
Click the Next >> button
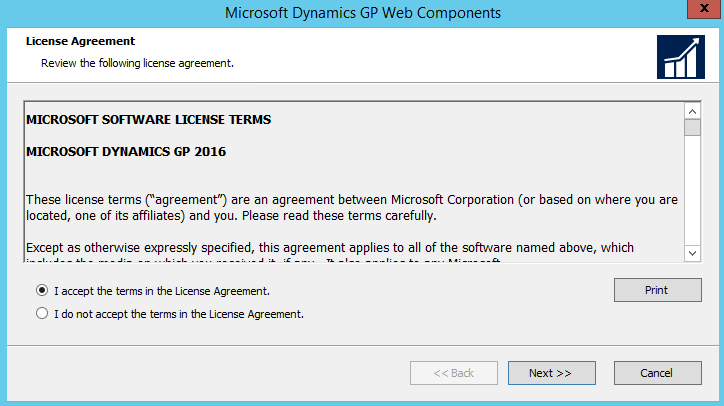pos(551,373)
